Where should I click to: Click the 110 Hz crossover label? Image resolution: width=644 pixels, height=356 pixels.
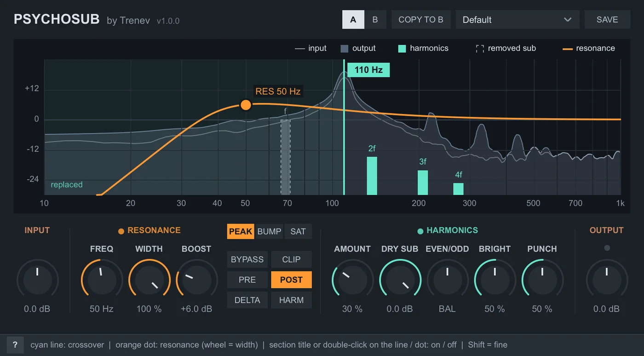368,70
